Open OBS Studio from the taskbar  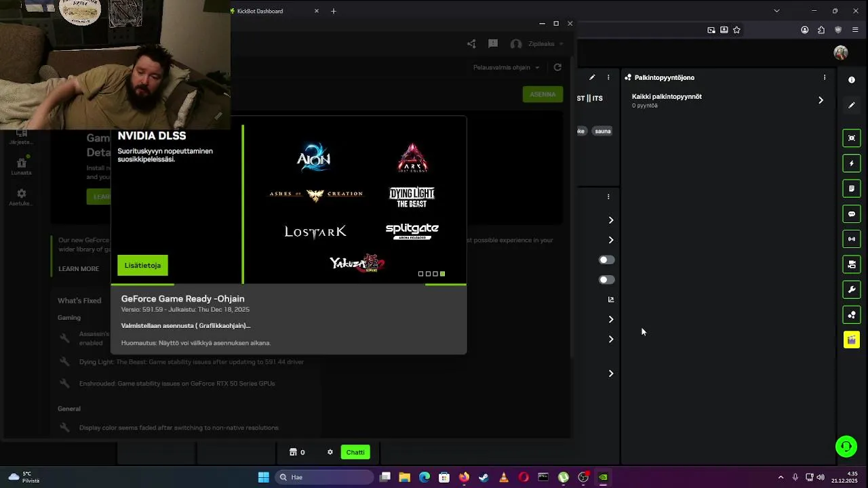583,477
